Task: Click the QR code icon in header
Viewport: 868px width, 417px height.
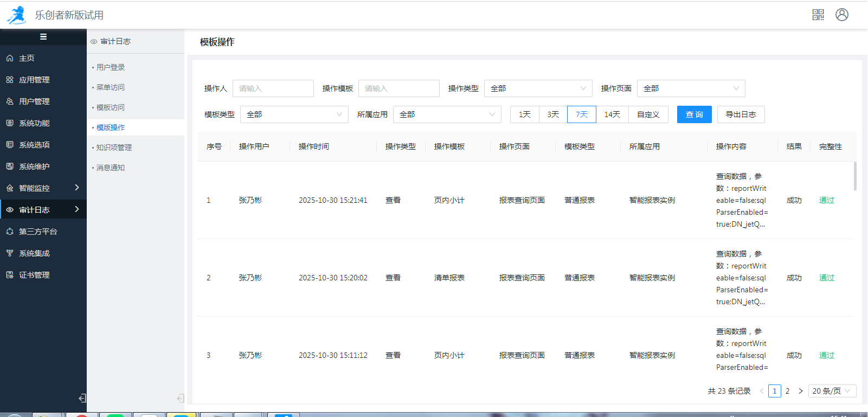Action: (818, 15)
